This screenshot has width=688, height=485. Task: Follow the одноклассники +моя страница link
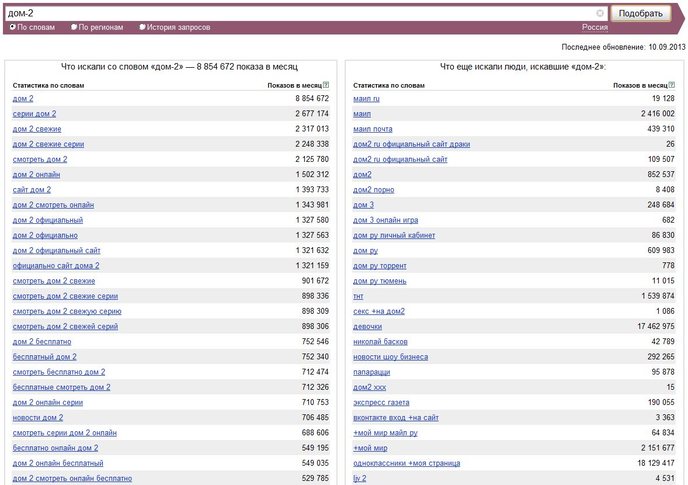407,463
